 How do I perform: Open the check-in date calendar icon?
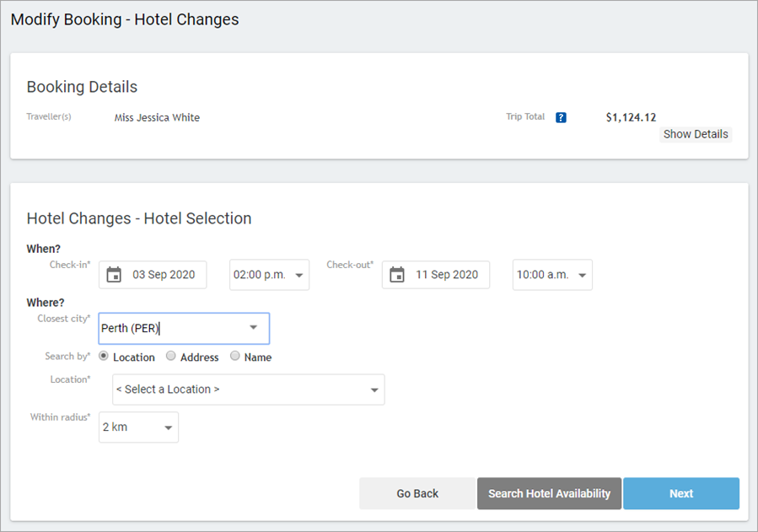114,274
